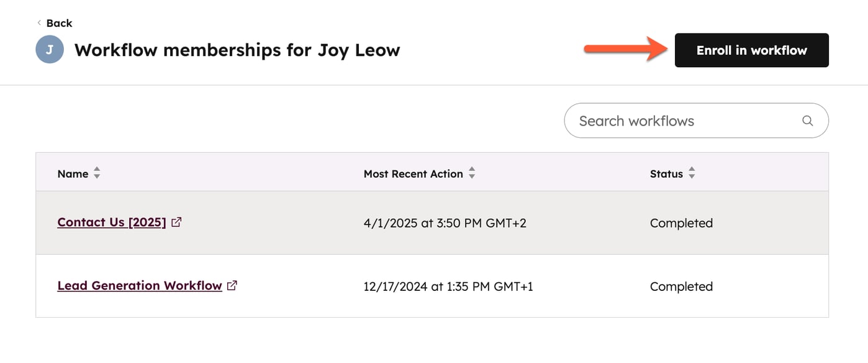Click the search magnifying glass icon
This screenshot has width=868, height=363.
coord(807,121)
